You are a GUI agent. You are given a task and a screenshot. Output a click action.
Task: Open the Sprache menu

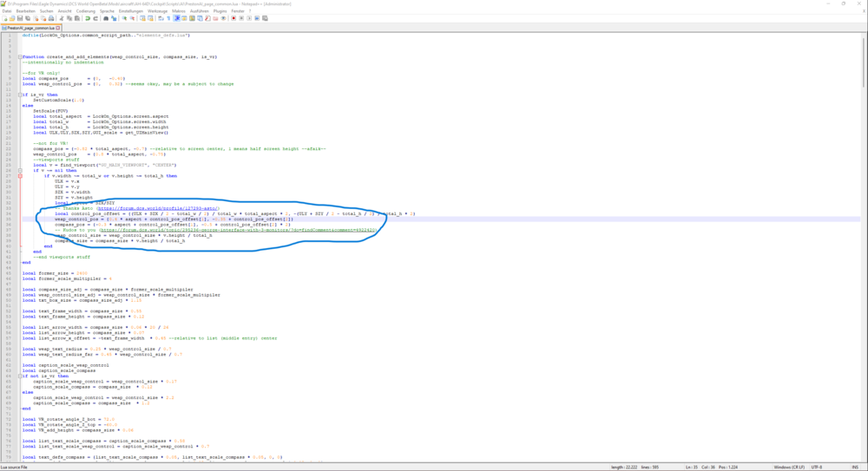pyautogui.click(x=107, y=11)
